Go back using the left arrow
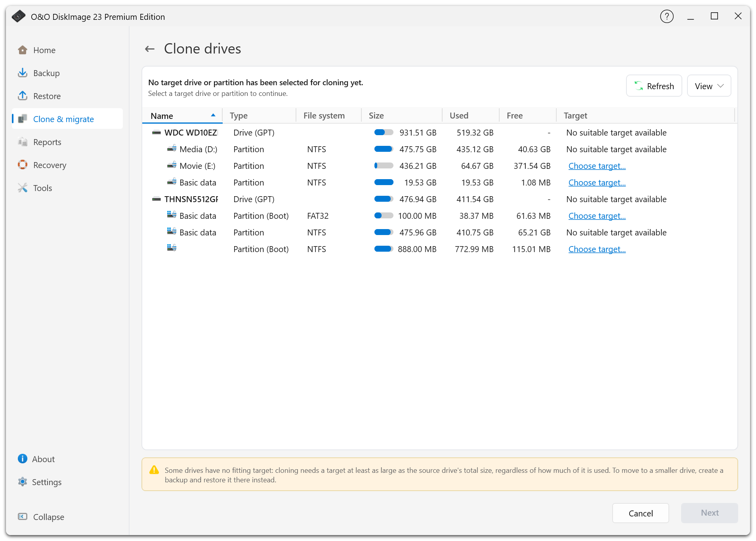The height and width of the screenshot is (541, 756). click(x=150, y=49)
